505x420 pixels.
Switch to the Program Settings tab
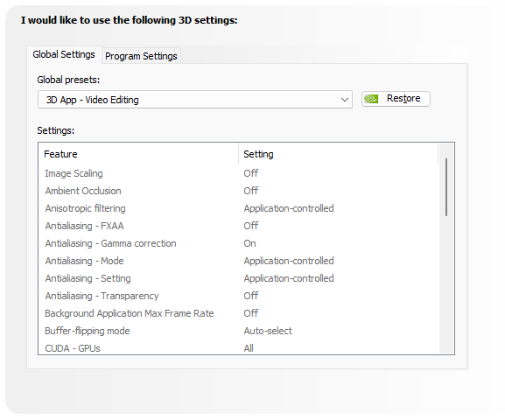point(141,56)
